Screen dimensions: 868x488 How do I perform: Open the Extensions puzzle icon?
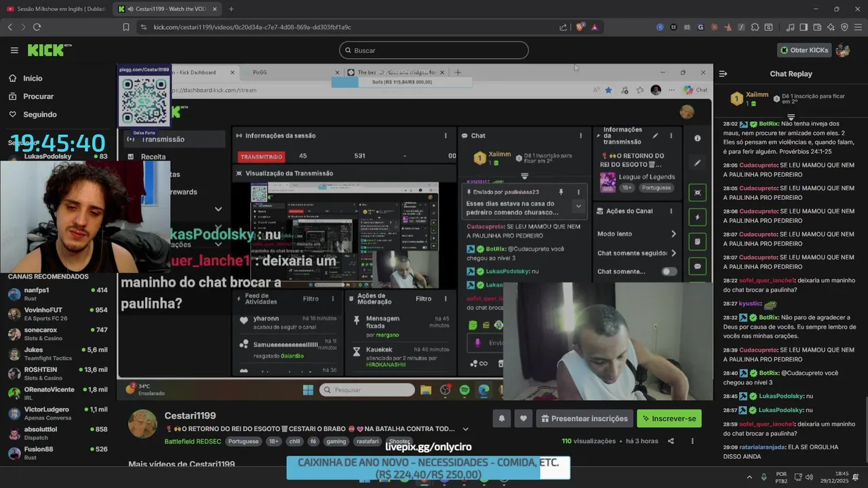pyautogui.click(x=755, y=27)
